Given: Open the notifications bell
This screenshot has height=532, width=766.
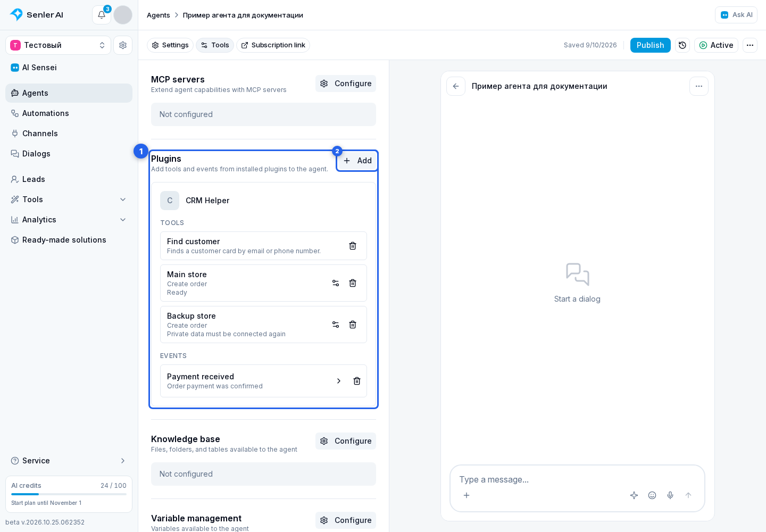Looking at the screenshot, I should [102, 15].
